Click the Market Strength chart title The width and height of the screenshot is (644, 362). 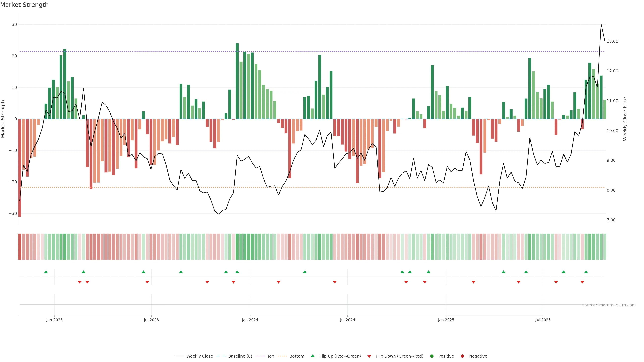[x=24, y=5]
